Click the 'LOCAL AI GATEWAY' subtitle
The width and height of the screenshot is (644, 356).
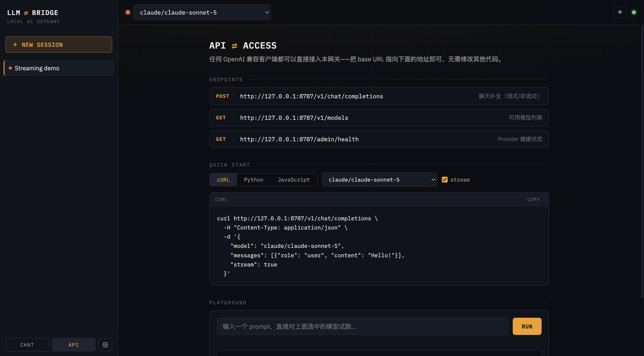click(x=34, y=21)
